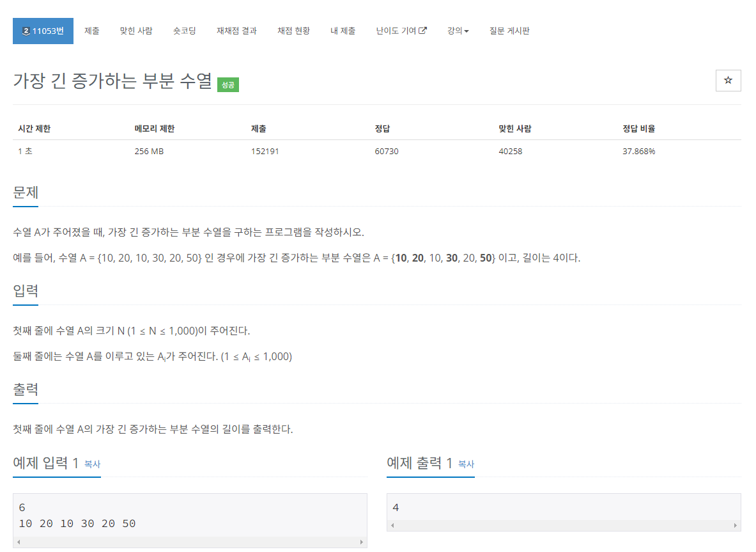View 재채점 결과 tab

[x=236, y=31]
